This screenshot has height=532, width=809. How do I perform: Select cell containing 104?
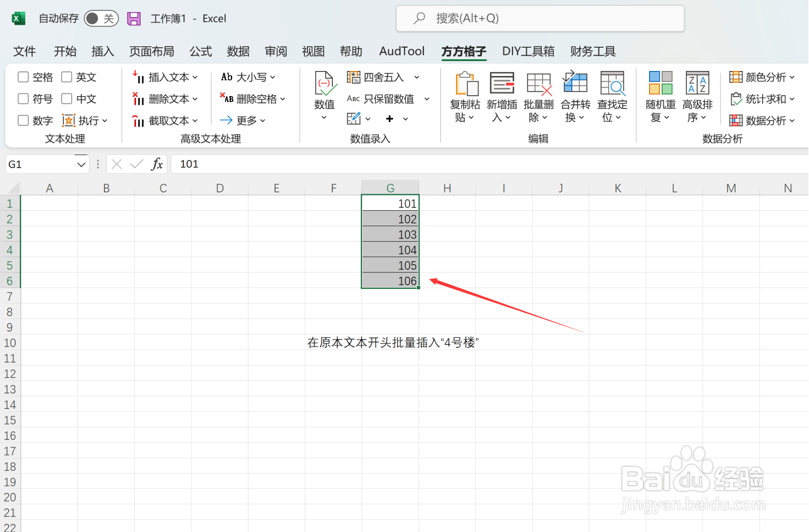(390, 250)
